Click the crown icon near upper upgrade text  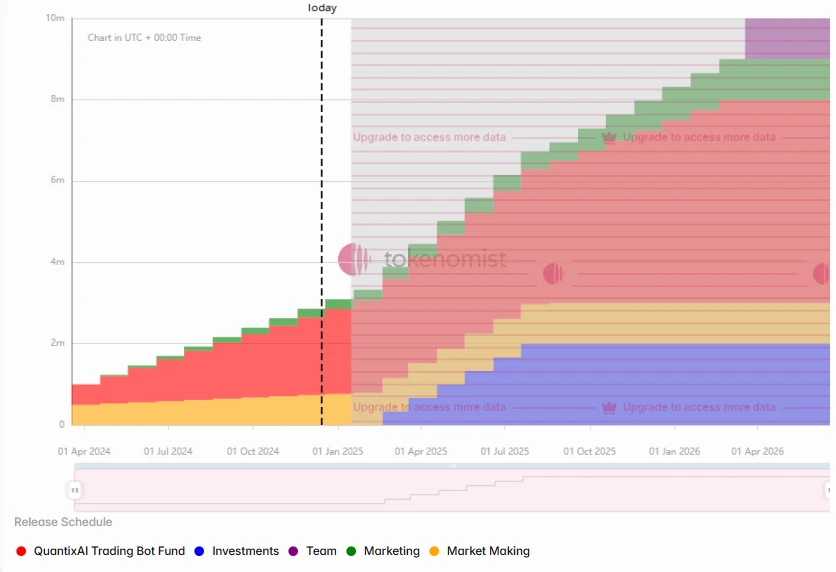(609, 137)
